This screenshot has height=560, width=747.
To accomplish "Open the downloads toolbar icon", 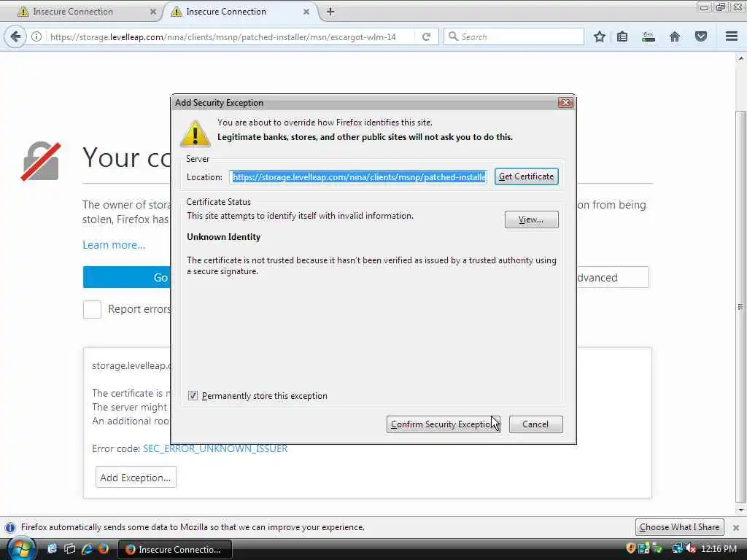I will point(649,36).
